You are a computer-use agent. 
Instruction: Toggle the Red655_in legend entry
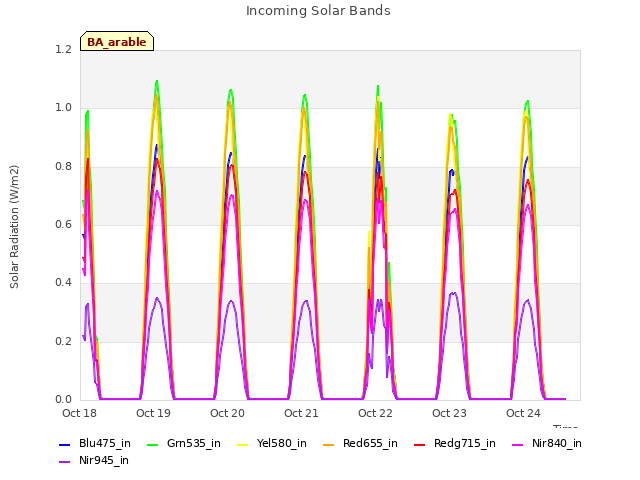(360, 443)
